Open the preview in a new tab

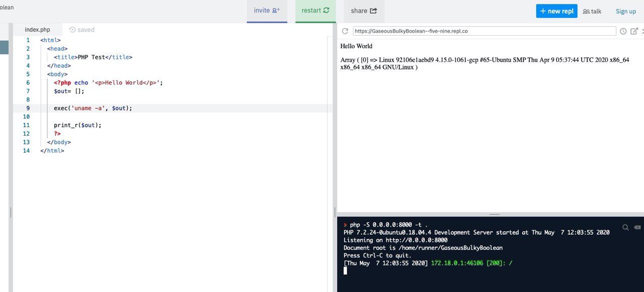coord(634,31)
